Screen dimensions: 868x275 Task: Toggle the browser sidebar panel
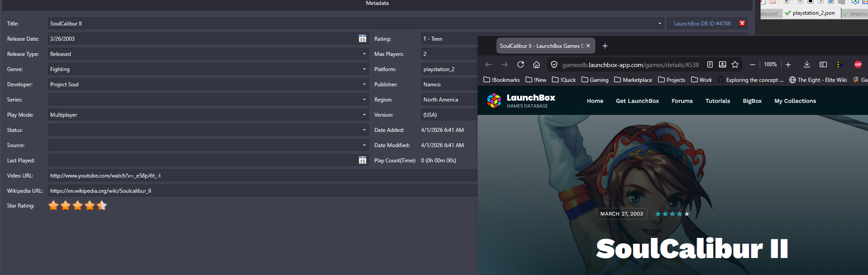point(823,65)
